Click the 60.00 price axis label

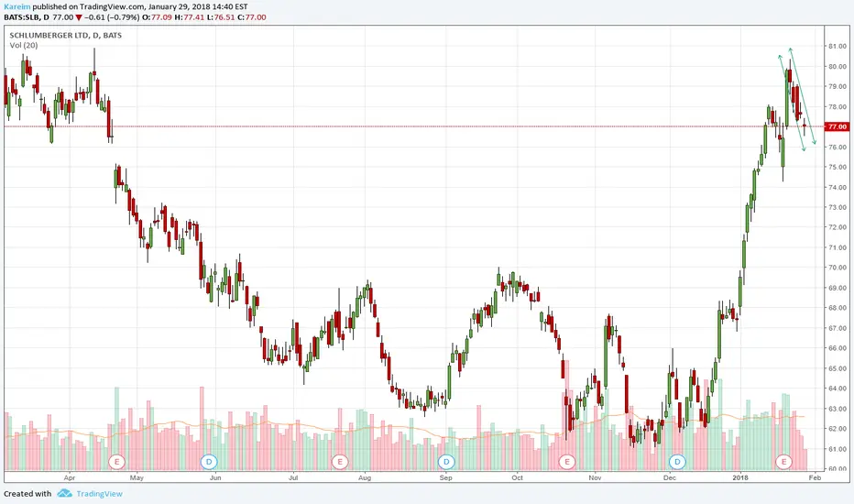pos(838,468)
